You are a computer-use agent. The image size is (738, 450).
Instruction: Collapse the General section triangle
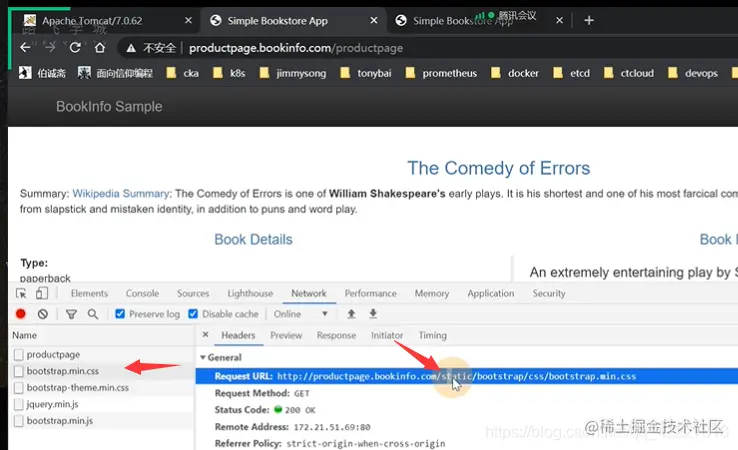coord(203,357)
